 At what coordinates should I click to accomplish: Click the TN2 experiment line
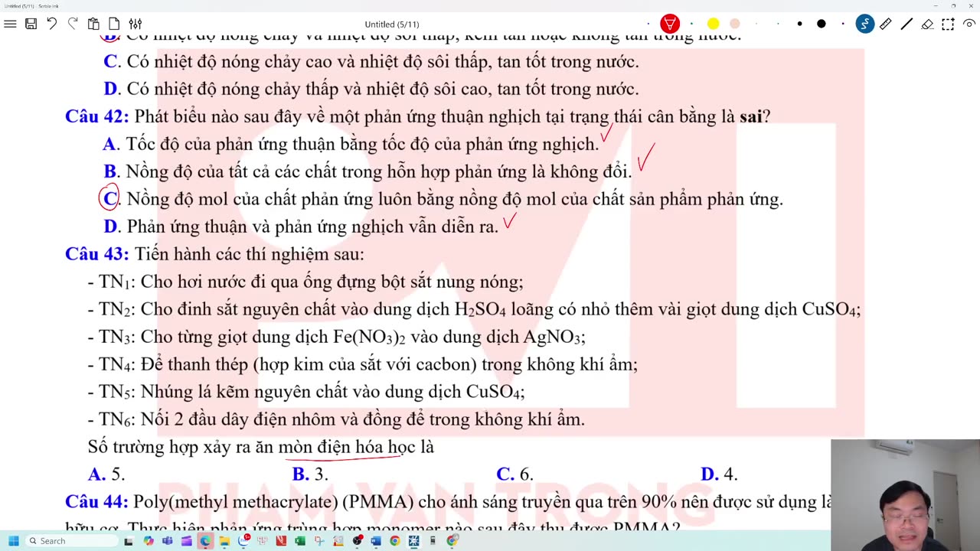coord(474,309)
